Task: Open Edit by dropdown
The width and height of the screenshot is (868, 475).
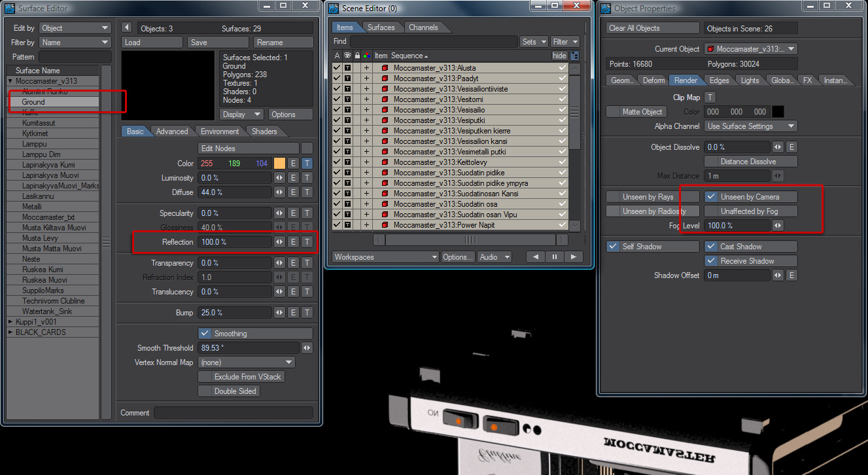Action: click(x=75, y=28)
